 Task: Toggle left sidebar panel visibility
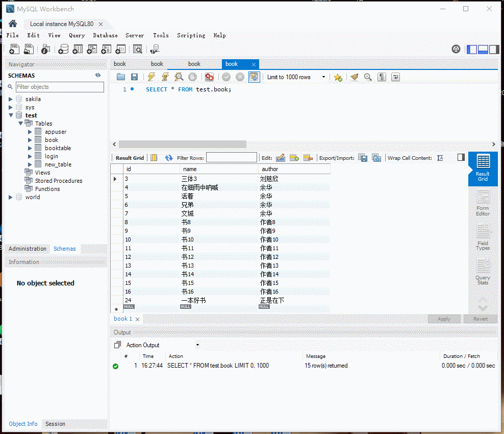(x=472, y=49)
